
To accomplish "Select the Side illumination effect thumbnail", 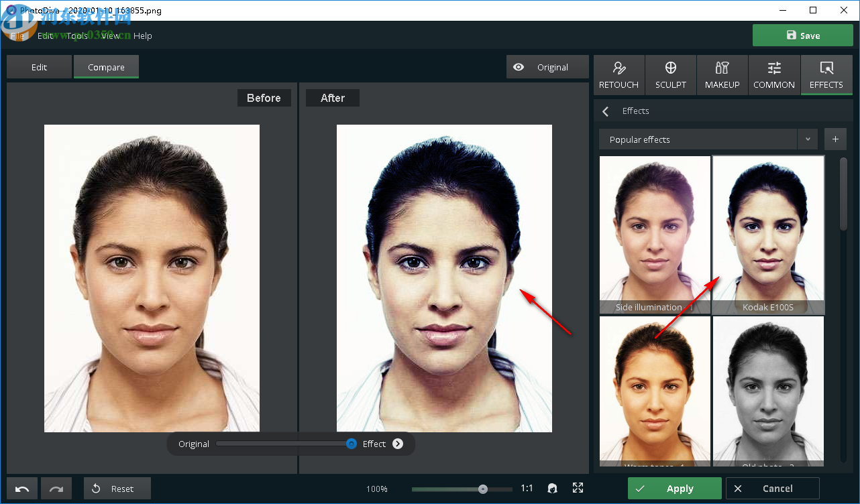I will click(654, 235).
